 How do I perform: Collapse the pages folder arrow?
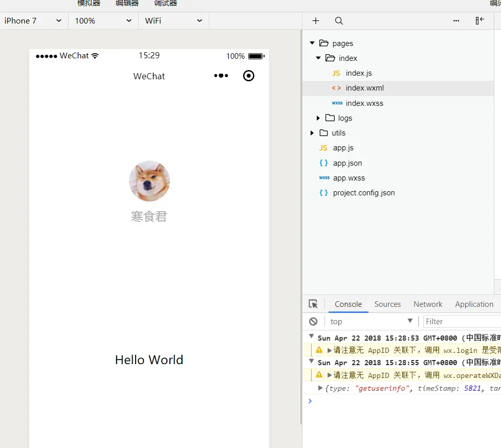(312, 43)
